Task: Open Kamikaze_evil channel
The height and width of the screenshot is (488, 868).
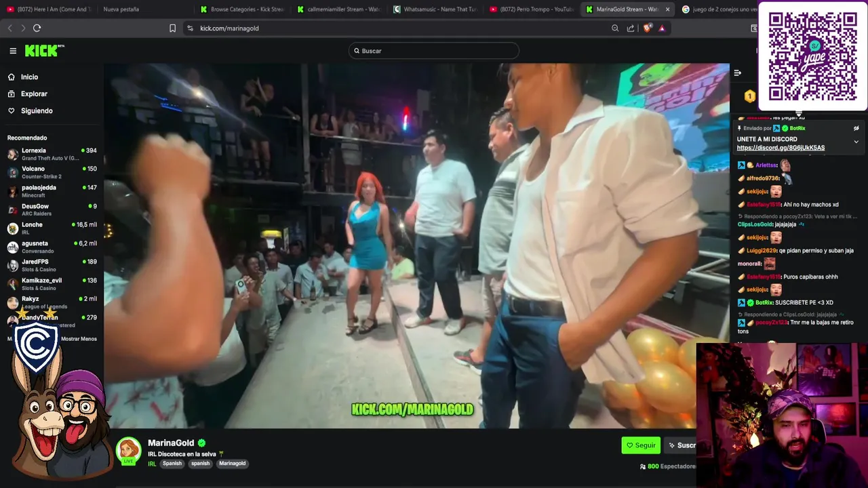Action: (52, 283)
